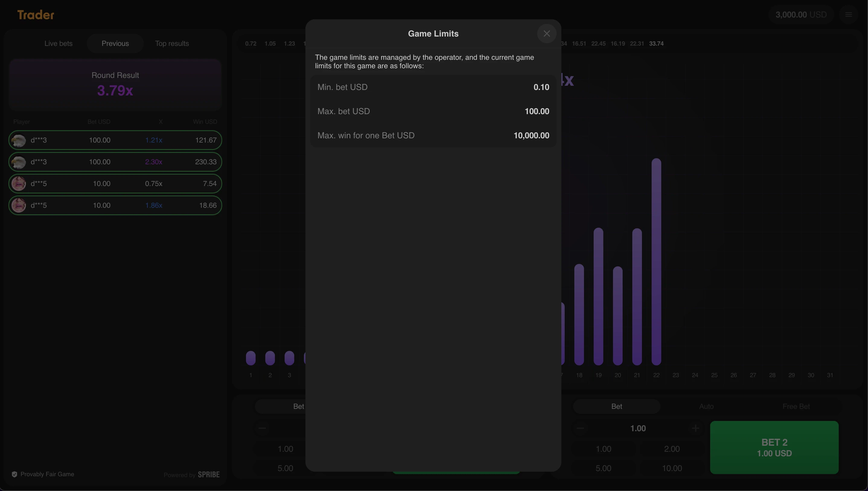Open the Free Bet tab
This screenshot has height=491, width=868.
(796, 406)
